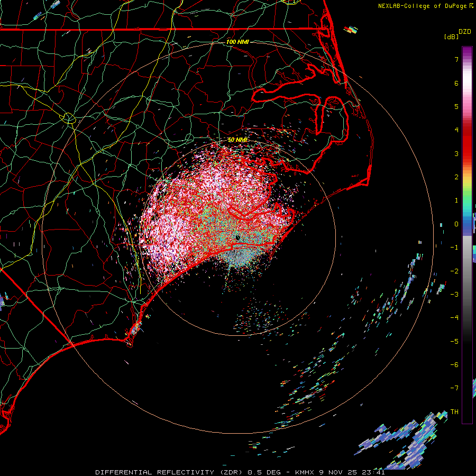
Task: Click the black radar site marker at the rings' center
Action: [237, 237]
